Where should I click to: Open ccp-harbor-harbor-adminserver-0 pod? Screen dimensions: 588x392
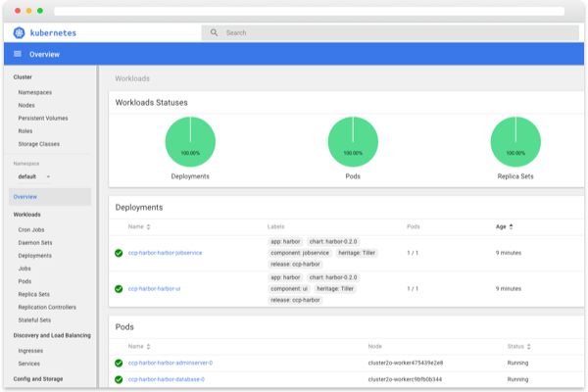click(171, 363)
